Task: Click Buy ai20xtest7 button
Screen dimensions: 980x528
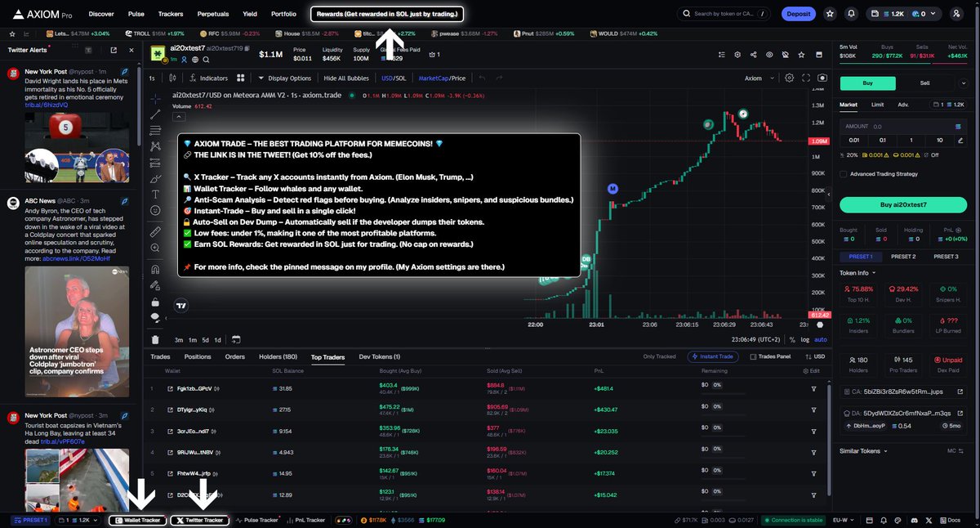Action: [x=902, y=204]
